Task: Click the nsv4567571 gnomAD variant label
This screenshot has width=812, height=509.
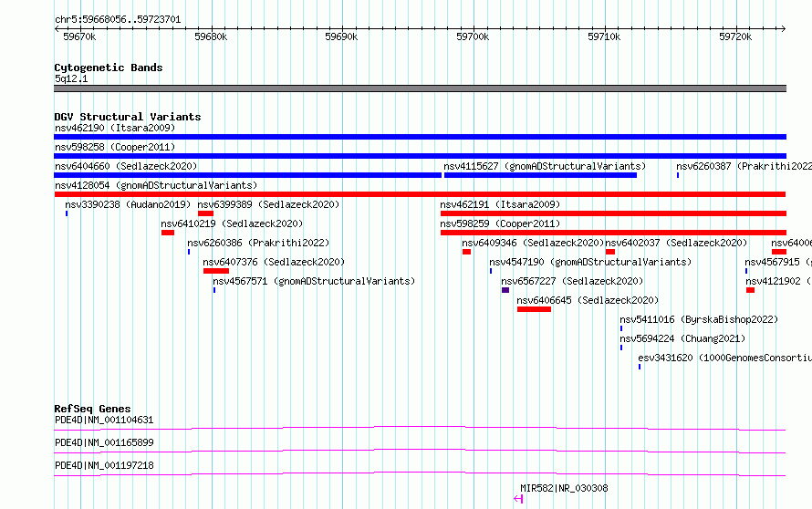Action: (315, 281)
